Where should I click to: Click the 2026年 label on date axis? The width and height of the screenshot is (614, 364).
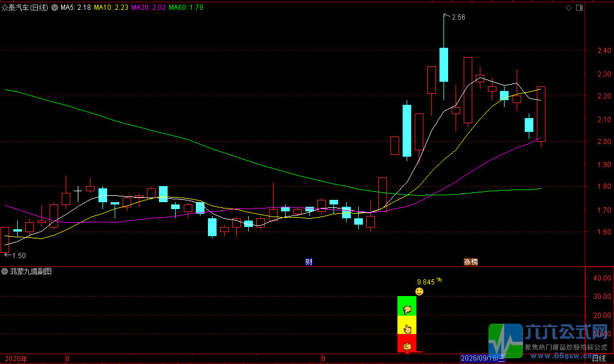tap(16, 358)
